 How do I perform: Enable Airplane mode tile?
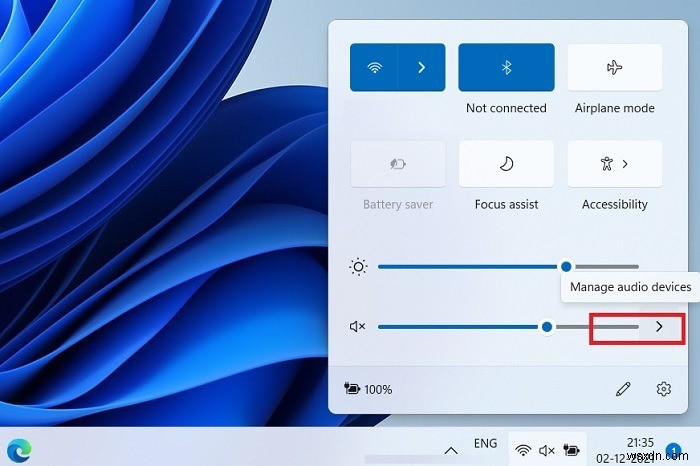coord(615,67)
